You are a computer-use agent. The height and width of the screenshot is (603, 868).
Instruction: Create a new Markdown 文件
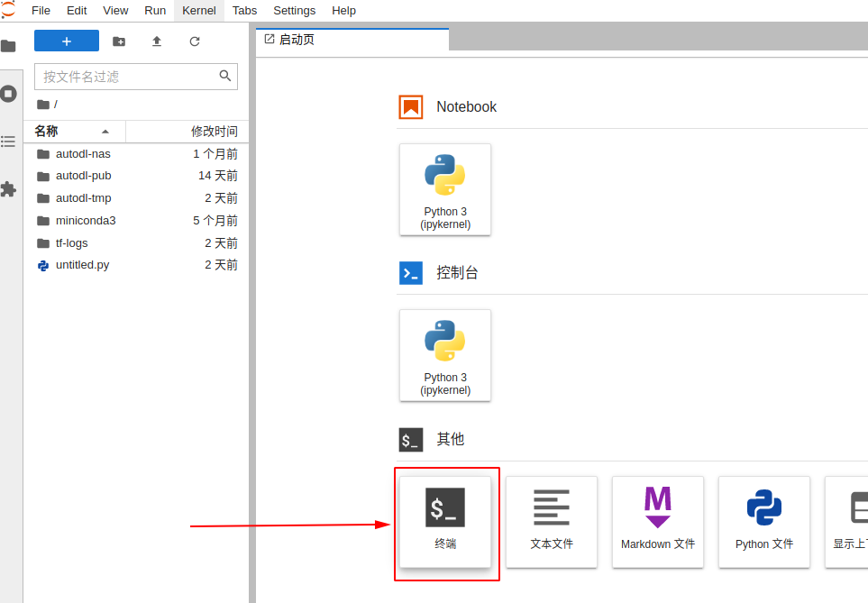[658, 521]
